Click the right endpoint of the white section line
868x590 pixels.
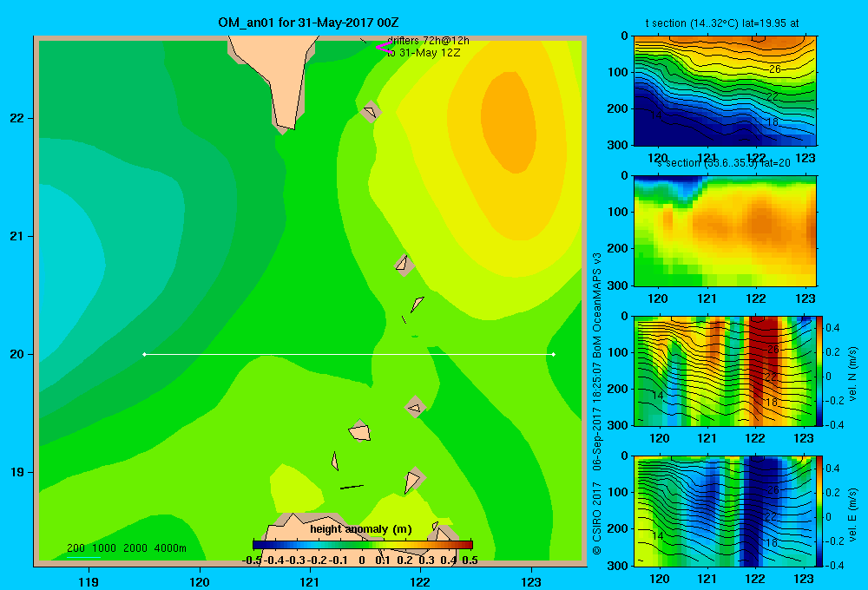coord(553,354)
